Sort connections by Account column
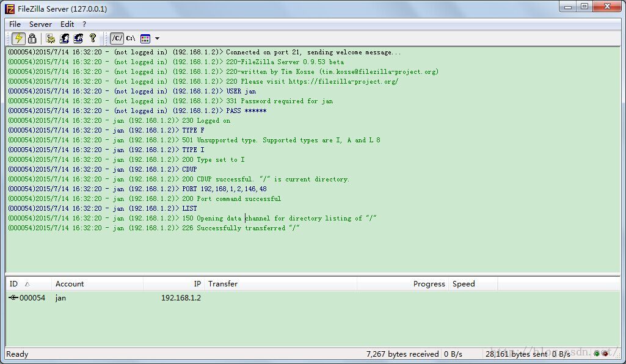The height and width of the screenshot is (364, 626). [x=97, y=284]
